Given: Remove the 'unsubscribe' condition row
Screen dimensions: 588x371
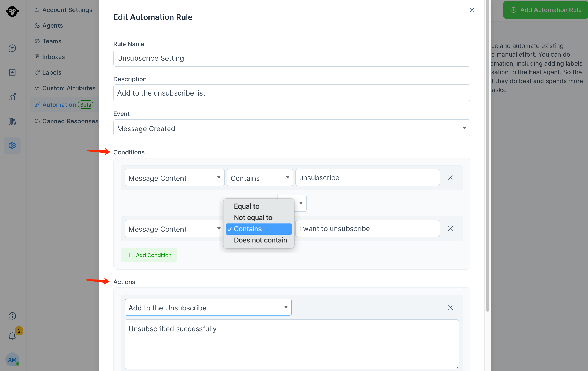Looking at the screenshot, I should 450,178.
